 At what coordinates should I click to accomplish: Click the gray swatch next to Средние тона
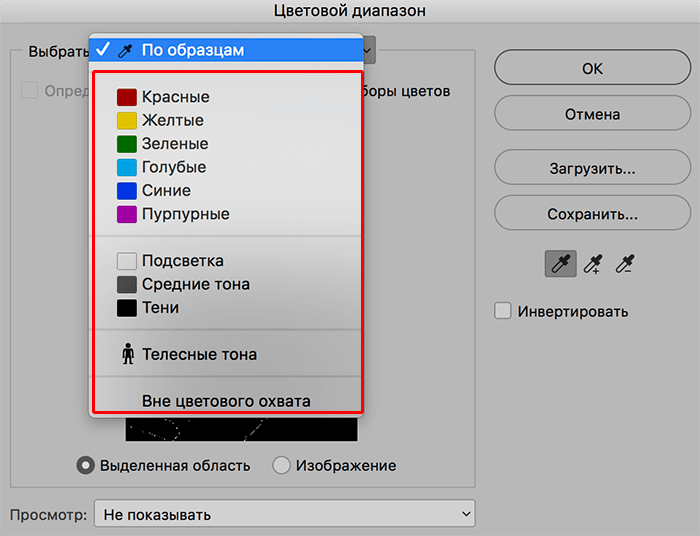[x=127, y=284]
